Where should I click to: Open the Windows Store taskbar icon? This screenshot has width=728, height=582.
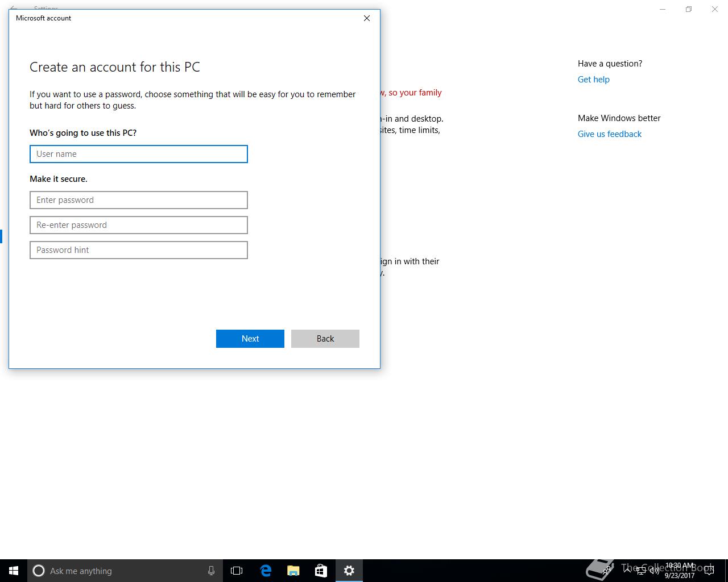coord(321,571)
